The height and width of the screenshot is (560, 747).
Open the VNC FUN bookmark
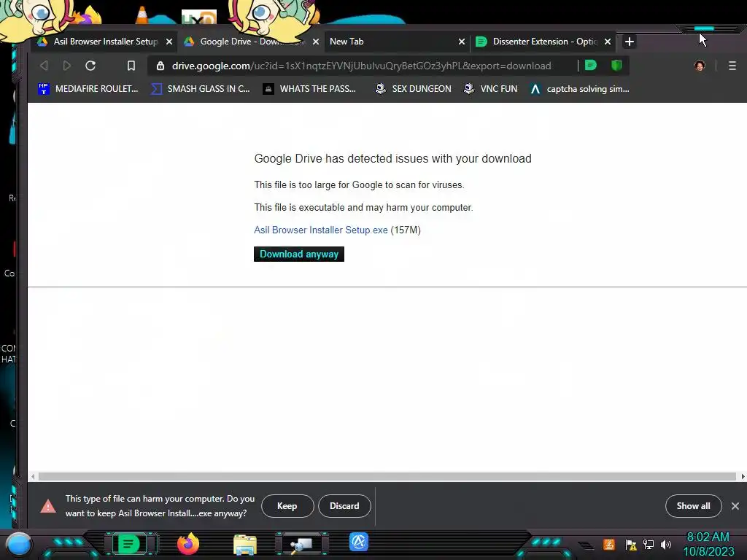pos(490,88)
